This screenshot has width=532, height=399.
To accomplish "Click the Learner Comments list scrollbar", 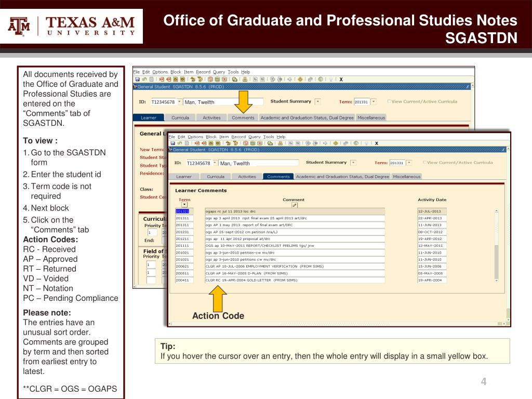I will (496, 246).
